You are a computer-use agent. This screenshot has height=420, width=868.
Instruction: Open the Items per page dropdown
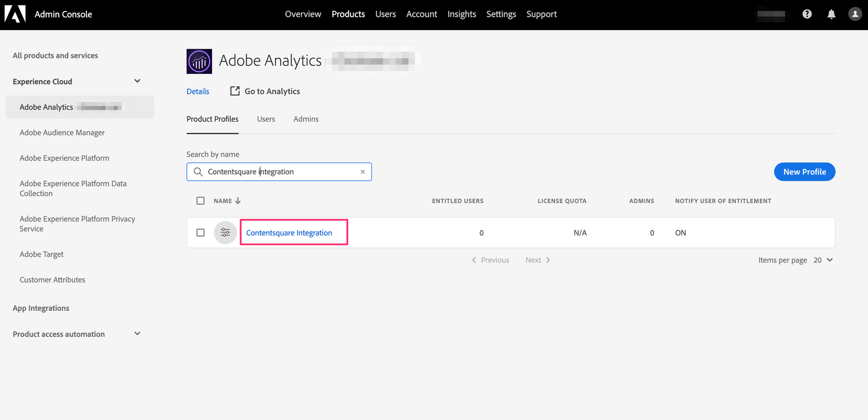pos(823,260)
